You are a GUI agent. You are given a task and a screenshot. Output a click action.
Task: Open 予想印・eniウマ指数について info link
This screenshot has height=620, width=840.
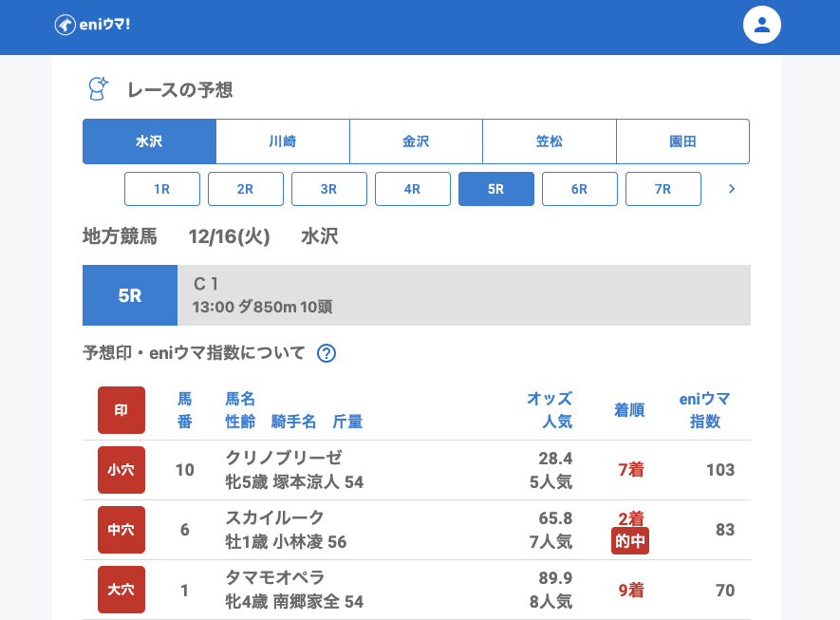click(x=195, y=353)
